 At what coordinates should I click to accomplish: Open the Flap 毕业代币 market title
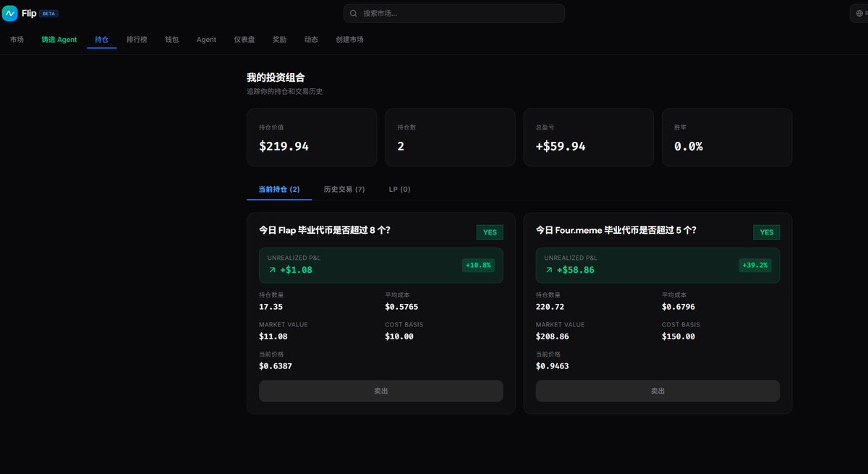pos(325,231)
